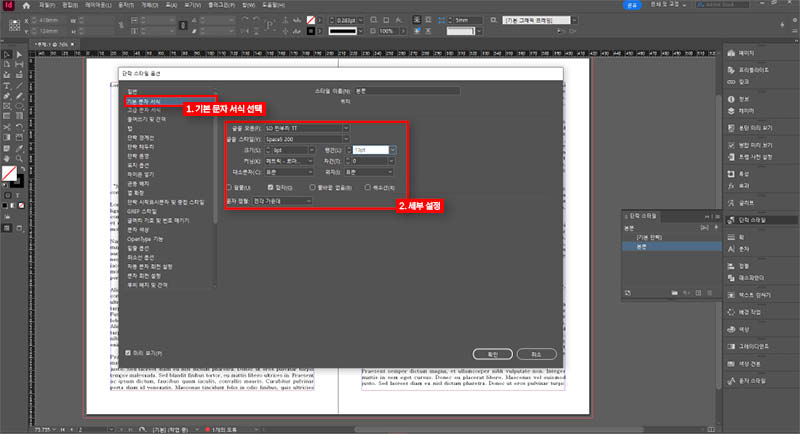Screen dimensions: 800x434
Task: Toggle the Preview (P) checkbox in dialog
Action: point(128,353)
